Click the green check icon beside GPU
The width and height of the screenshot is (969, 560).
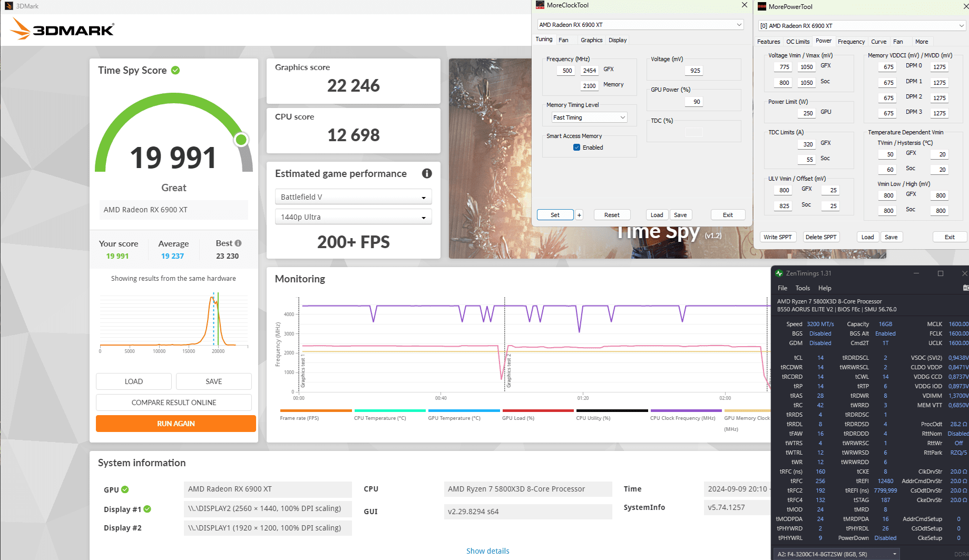point(125,489)
